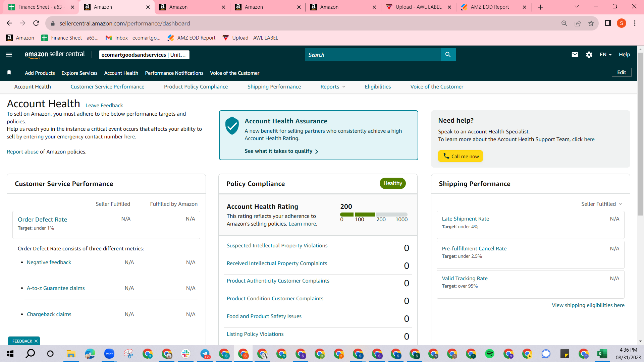Open the EN language dropdown
This screenshot has width=644, height=362.
(x=606, y=55)
